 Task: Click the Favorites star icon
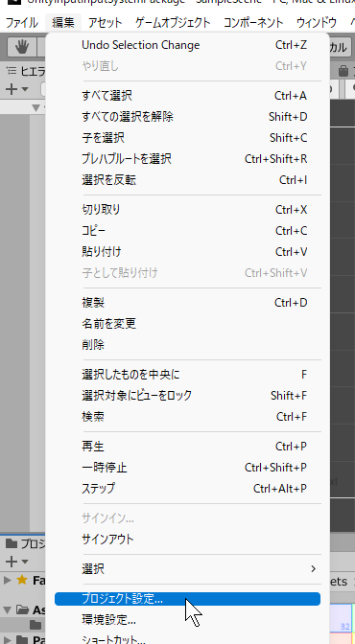point(22,580)
